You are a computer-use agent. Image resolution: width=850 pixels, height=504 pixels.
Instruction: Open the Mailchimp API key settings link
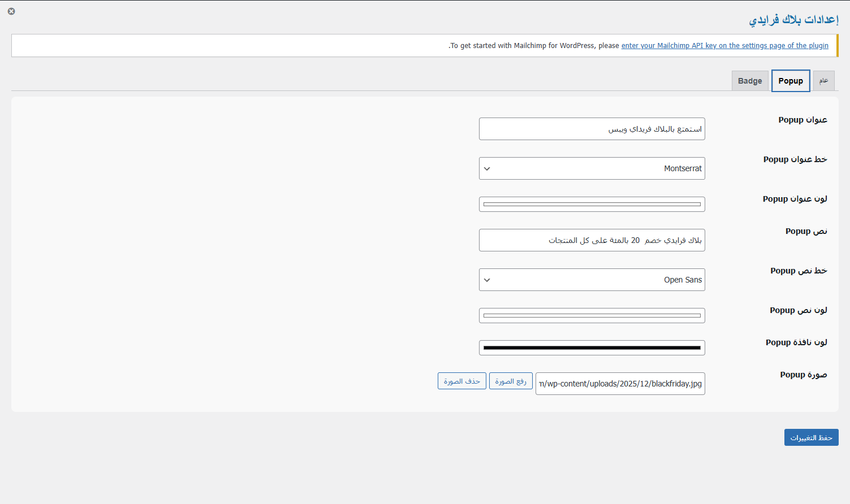(724, 46)
